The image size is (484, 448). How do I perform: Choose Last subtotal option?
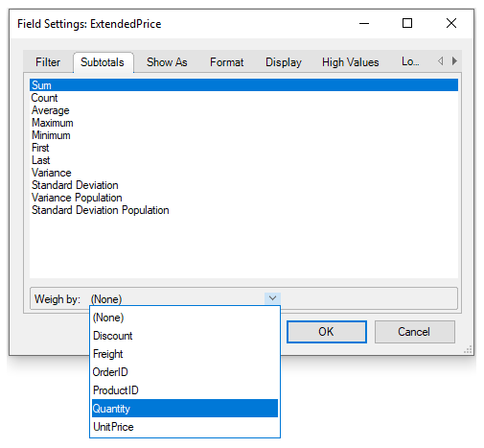[243, 160]
